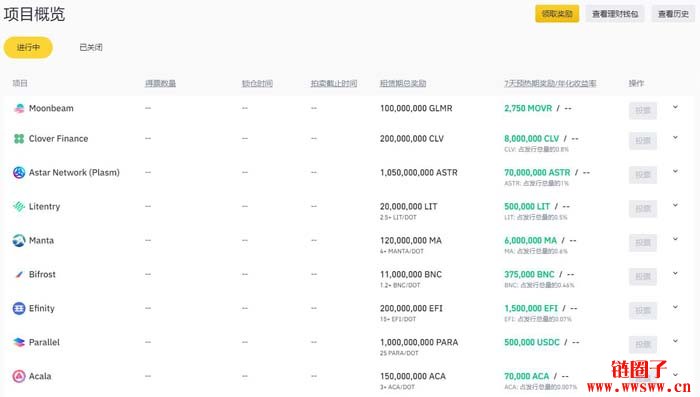
Task: Open 查看历史 button
Action: 673,14
